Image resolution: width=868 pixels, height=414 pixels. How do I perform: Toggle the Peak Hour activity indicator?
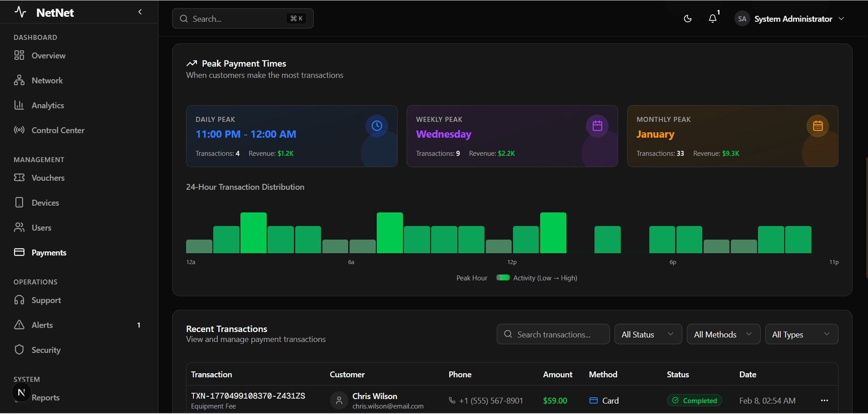[503, 278]
